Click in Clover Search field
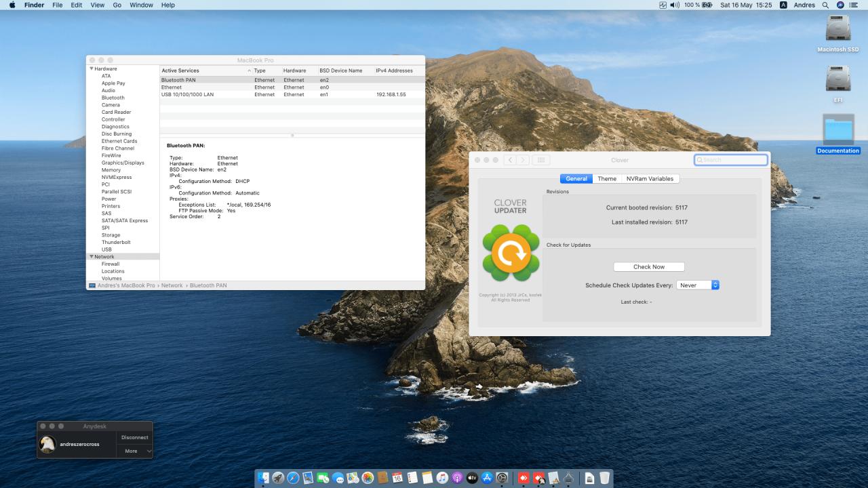Viewport: 868px width, 488px height. point(731,160)
